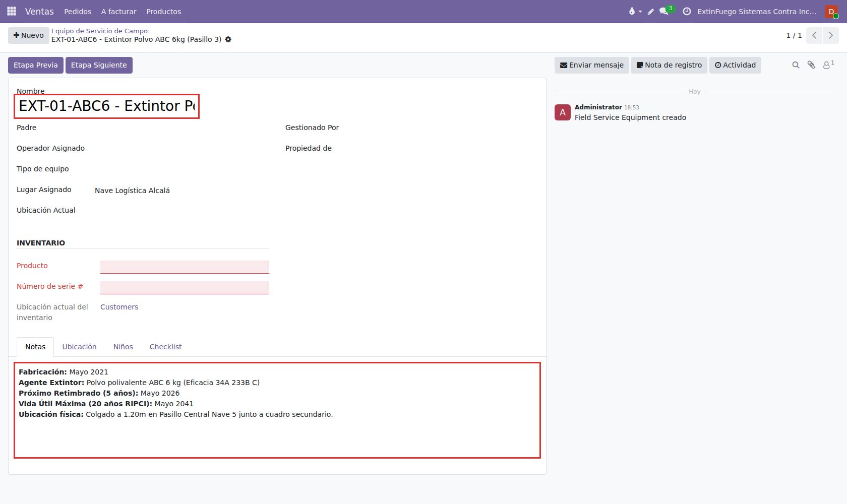Open the user avatar menu

coord(831,11)
